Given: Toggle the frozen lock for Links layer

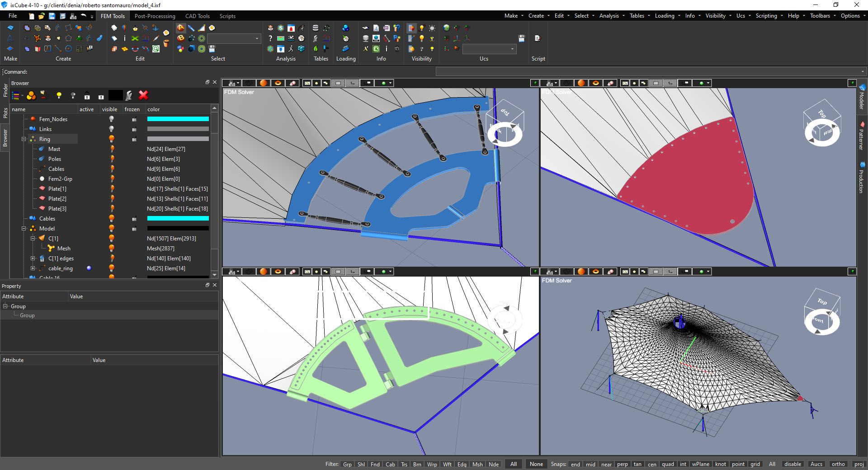Looking at the screenshot, I should [134, 130].
